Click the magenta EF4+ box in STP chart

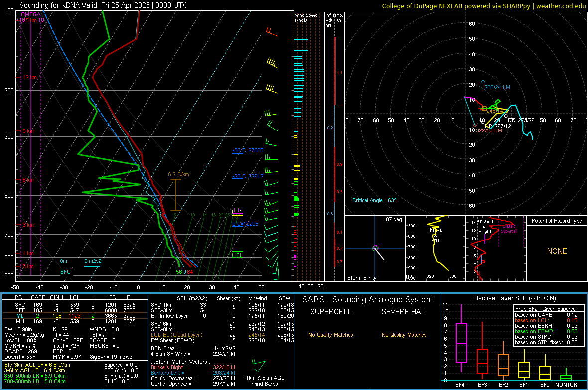[461, 342]
